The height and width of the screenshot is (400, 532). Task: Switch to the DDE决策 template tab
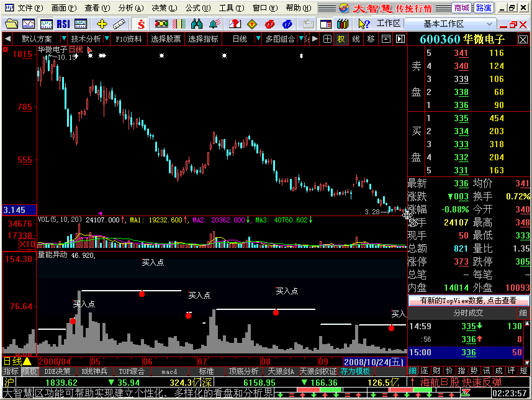pos(57,371)
